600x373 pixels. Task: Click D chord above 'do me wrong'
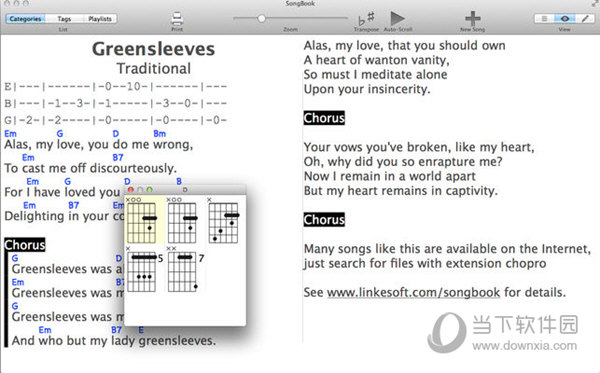point(116,134)
